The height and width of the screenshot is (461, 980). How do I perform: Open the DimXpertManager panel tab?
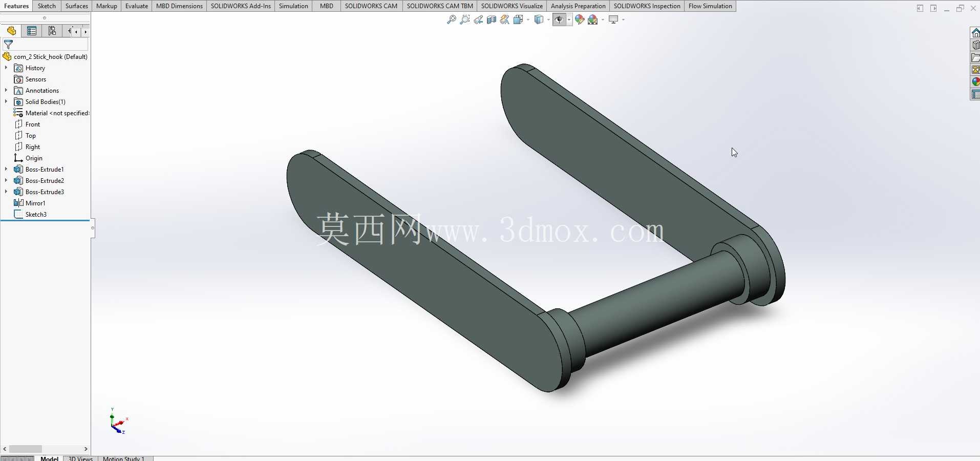(68, 31)
